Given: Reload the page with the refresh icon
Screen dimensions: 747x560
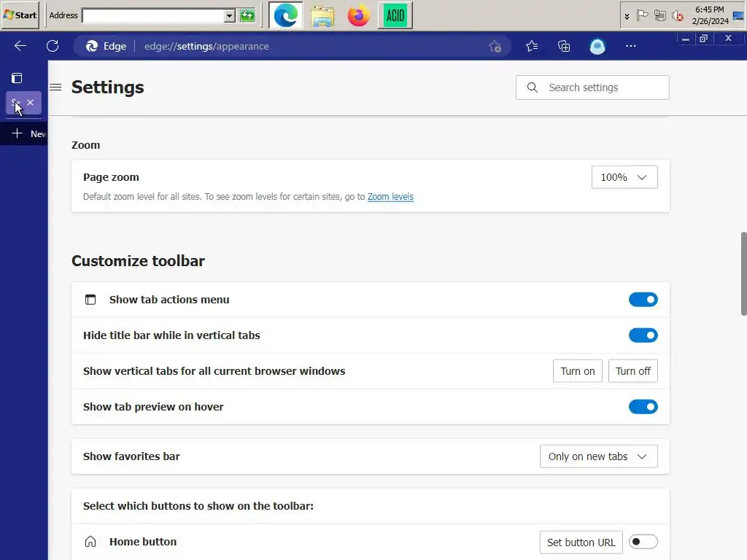Looking at the screenshot, I should (x=53, y=46).
